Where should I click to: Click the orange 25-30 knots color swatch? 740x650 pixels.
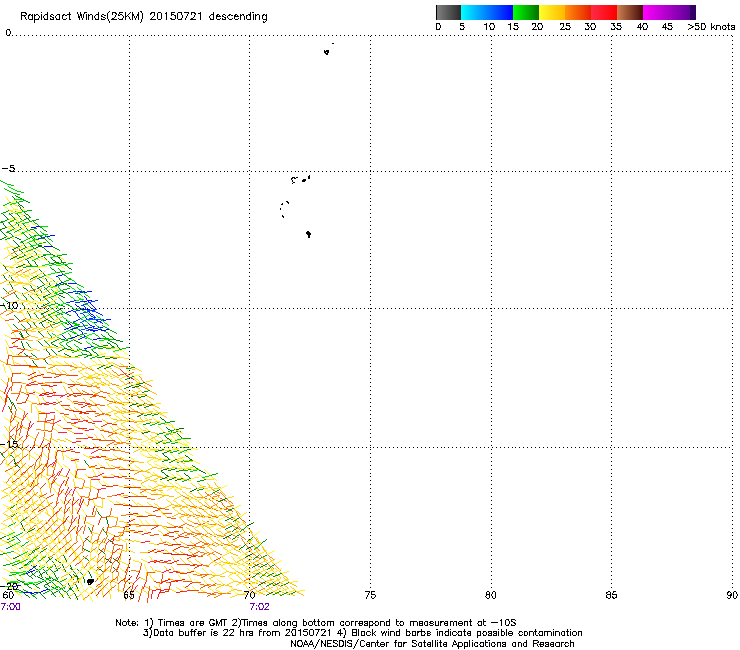(x=578, y=12)
